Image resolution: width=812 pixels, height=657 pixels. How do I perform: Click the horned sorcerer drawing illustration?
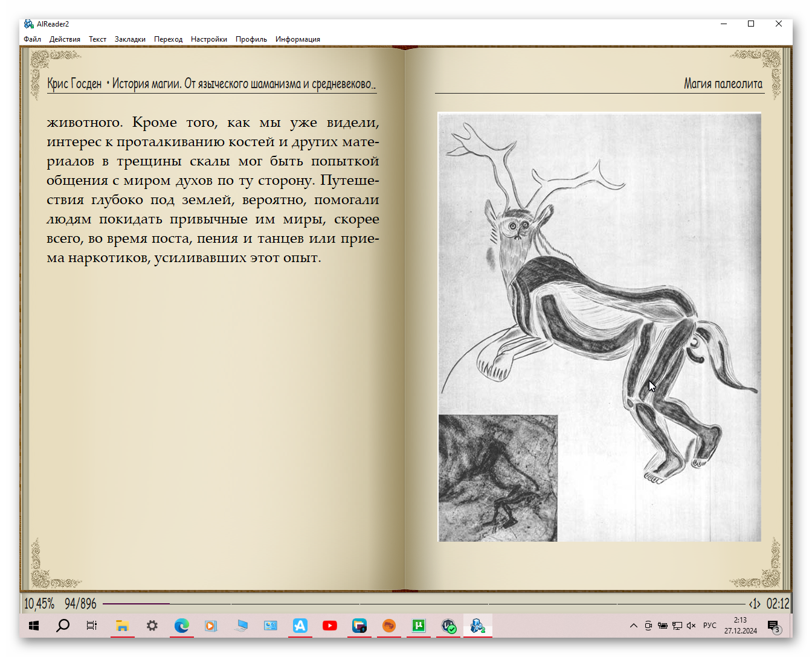[599, 327]
